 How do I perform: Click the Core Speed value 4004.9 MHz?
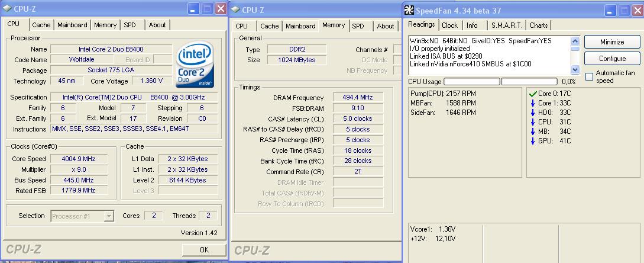pyautogui.click(x=79, y=159)
